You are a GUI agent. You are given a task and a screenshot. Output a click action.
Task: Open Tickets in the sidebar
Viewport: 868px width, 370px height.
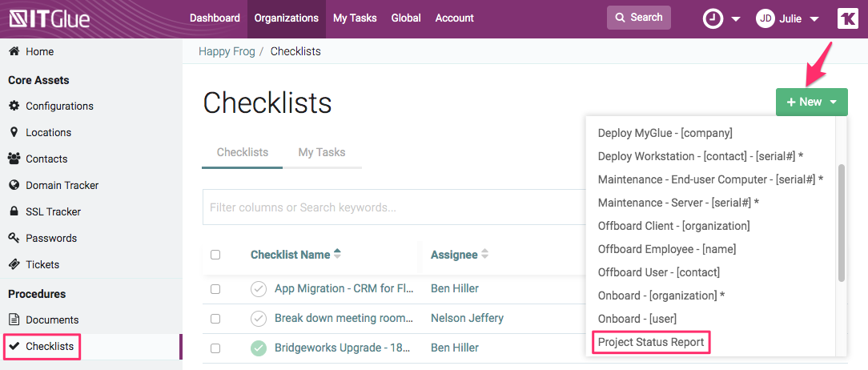[x=42, y=264]
